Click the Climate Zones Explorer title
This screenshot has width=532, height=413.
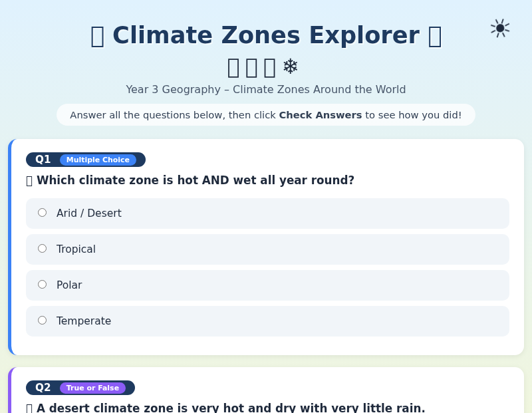tap(266, 35)
